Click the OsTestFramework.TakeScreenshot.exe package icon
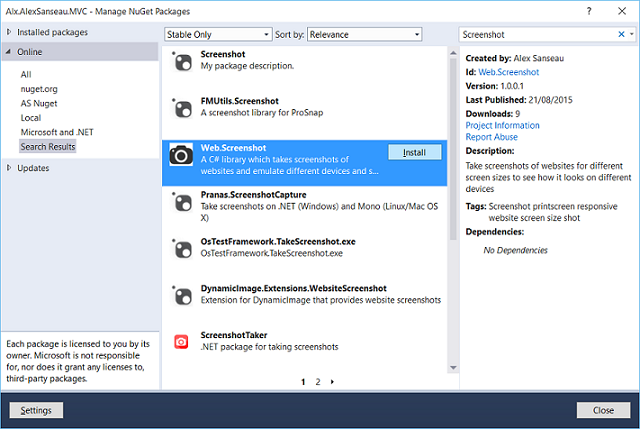This screenshot has height=429, width=640. point(182,249)
